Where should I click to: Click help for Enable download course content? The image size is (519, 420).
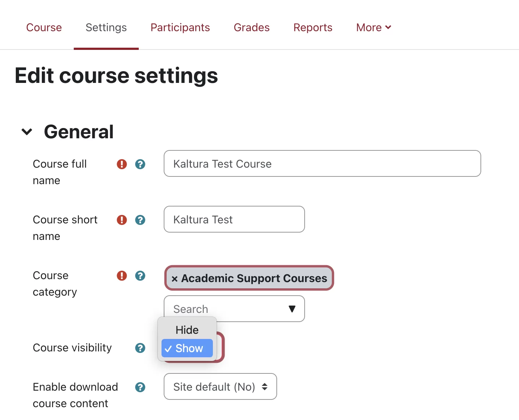click(140, 387)
